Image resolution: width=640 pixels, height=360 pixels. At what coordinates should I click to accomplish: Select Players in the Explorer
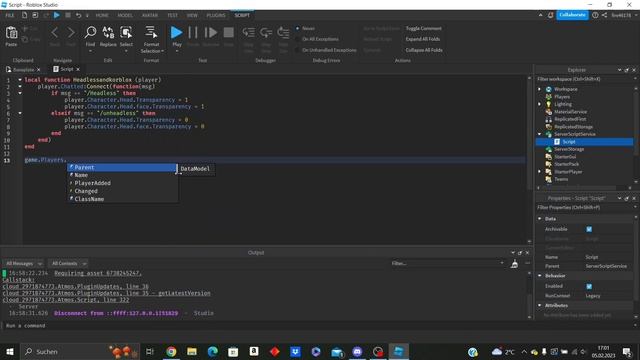coord(562,97)
